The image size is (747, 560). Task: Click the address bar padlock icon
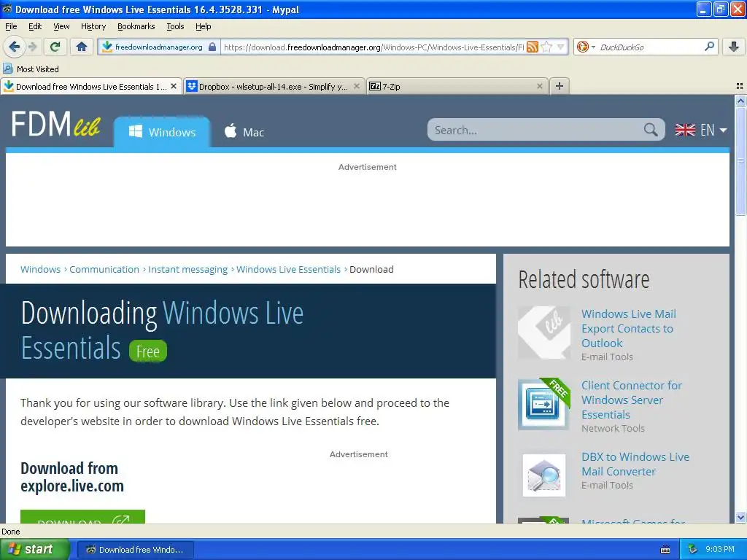(x=212, y=47)
